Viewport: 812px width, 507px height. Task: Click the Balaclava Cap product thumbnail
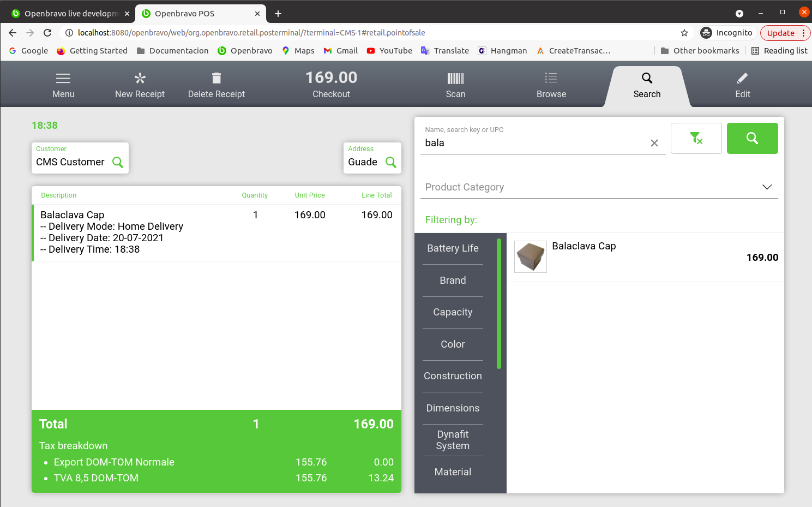pyautogui.click(x=530, y=257)
